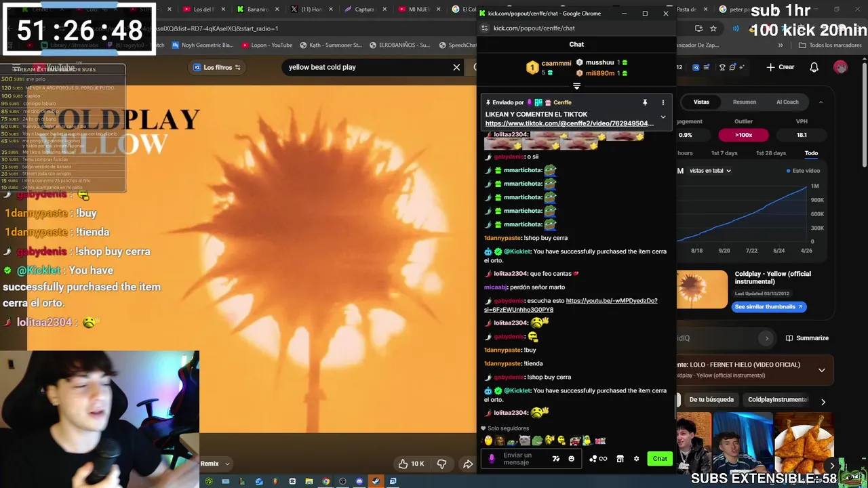This screenshot has width=868, height=488.
Task: Click the Summarize button
Action: click(807, 338)
